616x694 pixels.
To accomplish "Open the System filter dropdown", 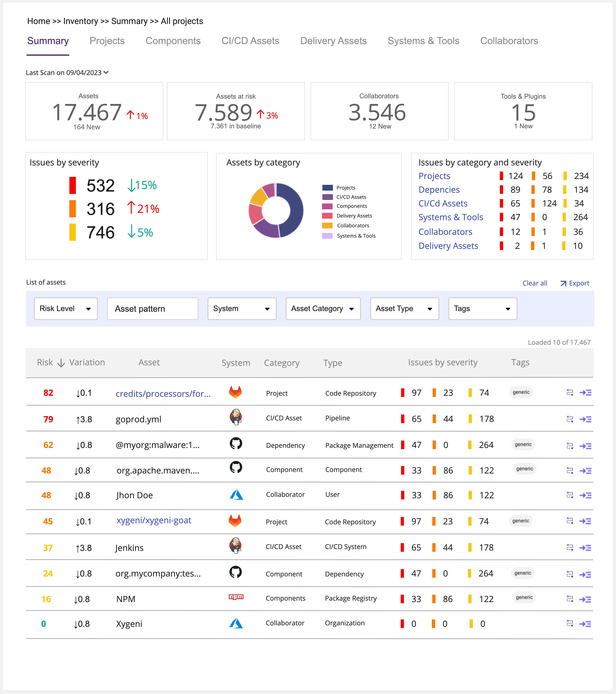I will click(242, 309).
